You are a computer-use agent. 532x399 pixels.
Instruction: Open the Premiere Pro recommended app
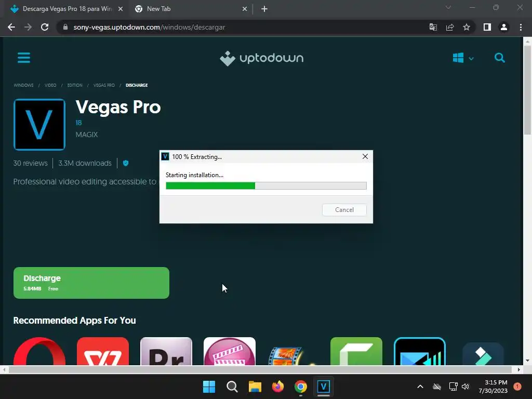click(x=166, y=352)
